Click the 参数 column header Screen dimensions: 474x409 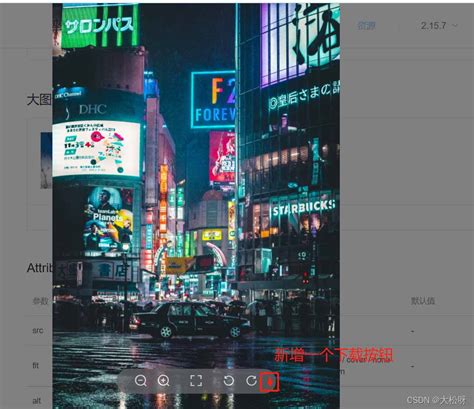coord(40,301)
